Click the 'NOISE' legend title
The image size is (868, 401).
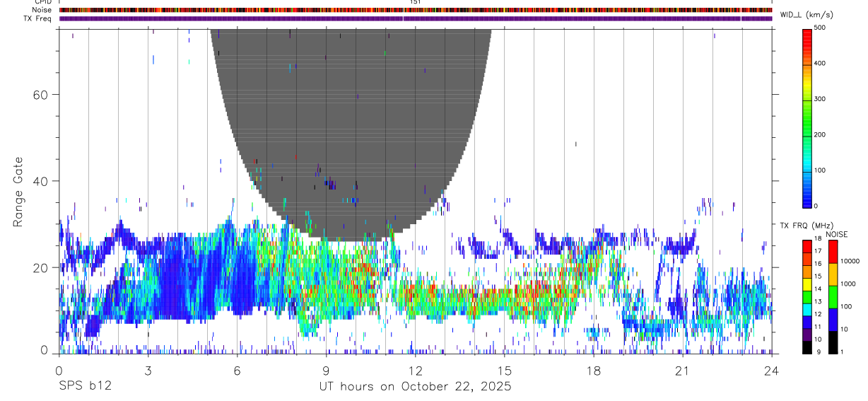(838, 234)
